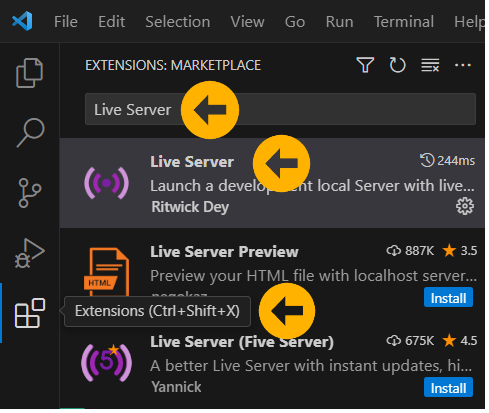Click the 244ms activation time

[447, 160]
